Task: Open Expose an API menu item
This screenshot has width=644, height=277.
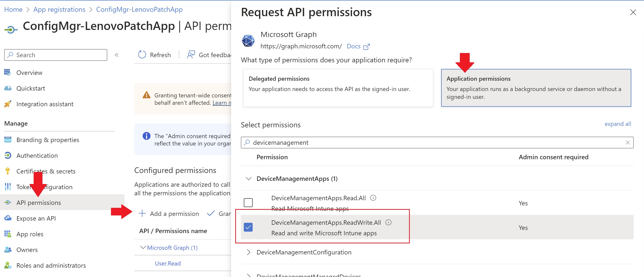Action: tap(36, 218)
